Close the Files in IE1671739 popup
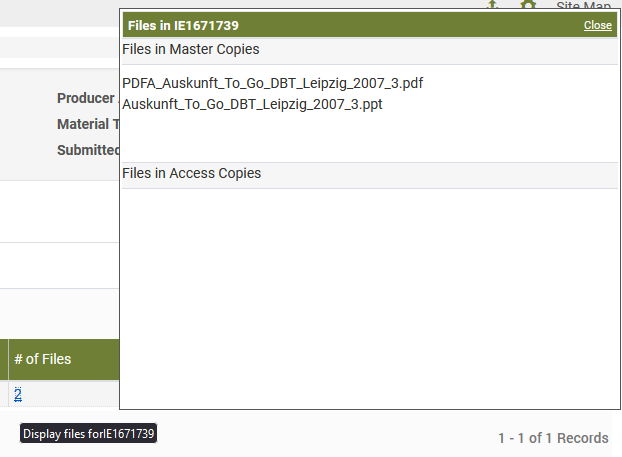Viewport: 622px width, 457px height. pyautogui.click(x=597, y=25)
